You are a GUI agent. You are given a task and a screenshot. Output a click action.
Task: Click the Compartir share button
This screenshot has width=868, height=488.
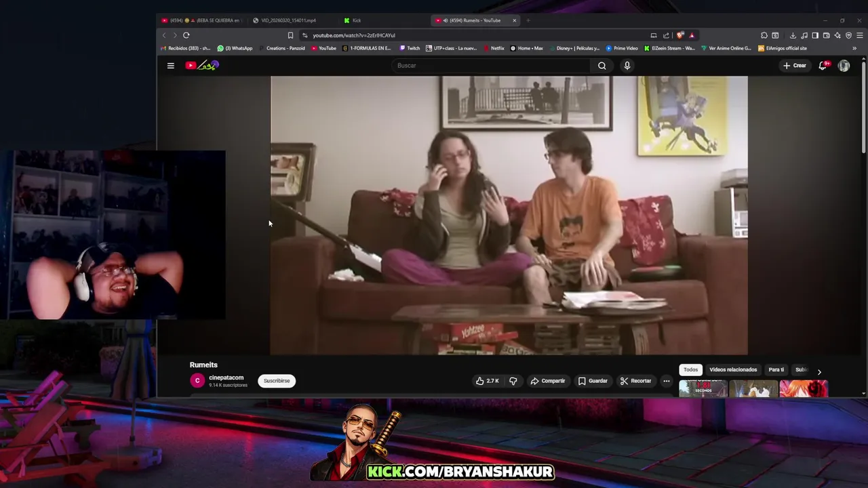pyautogui.click(x=547, y=381)
